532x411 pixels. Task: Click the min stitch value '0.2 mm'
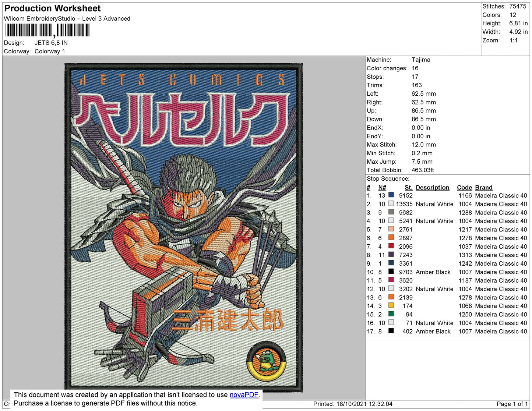422,153
